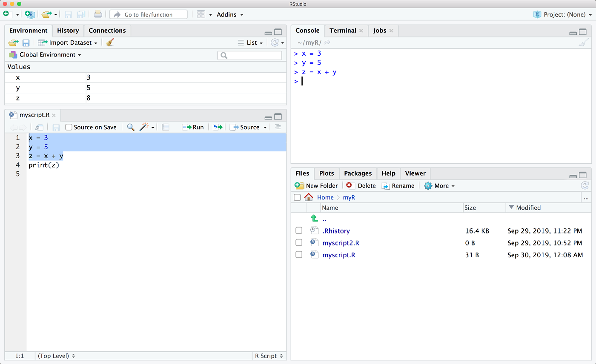
Task: Open myscript.R file link in Files list
Action: 338,255
